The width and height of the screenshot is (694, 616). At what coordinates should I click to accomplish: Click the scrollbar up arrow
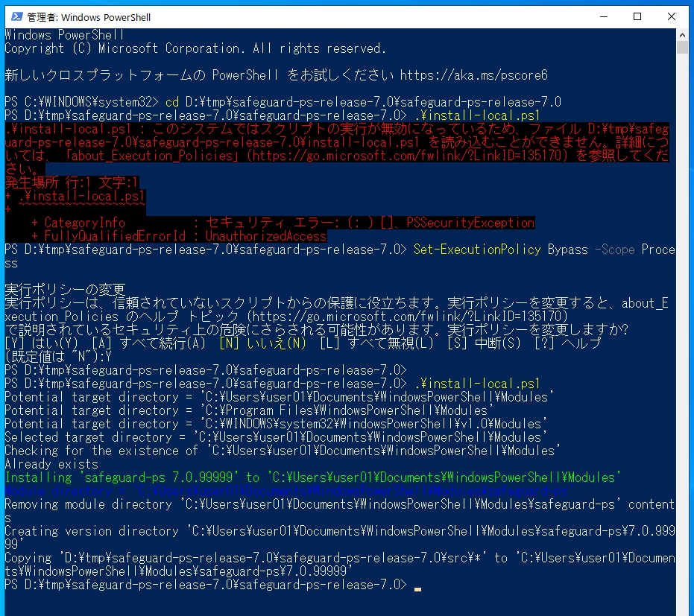[683, 34]
